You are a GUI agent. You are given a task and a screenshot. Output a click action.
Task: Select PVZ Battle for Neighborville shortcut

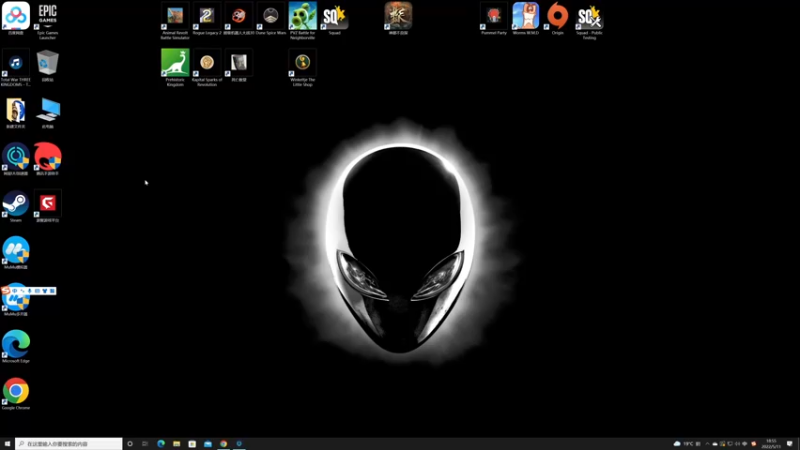(x=303, y=20)
